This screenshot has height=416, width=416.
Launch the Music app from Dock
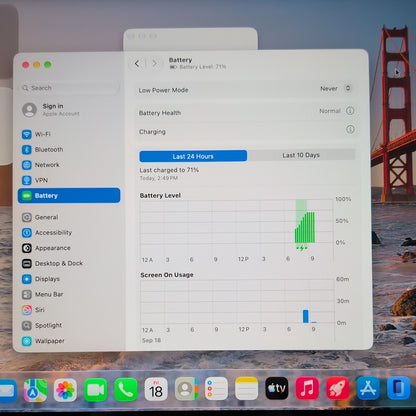tap(307, 388)
